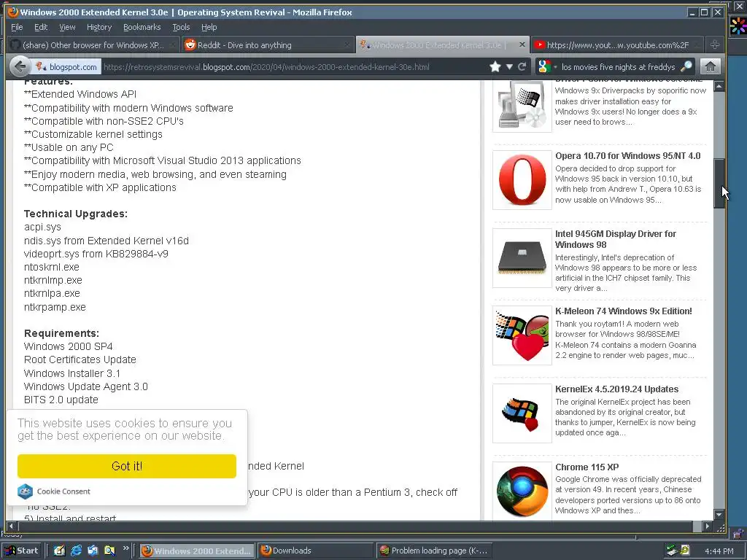Open the Help menu
Image resolution: width=747 pixels, height=560 pixels.
(209, 27)
